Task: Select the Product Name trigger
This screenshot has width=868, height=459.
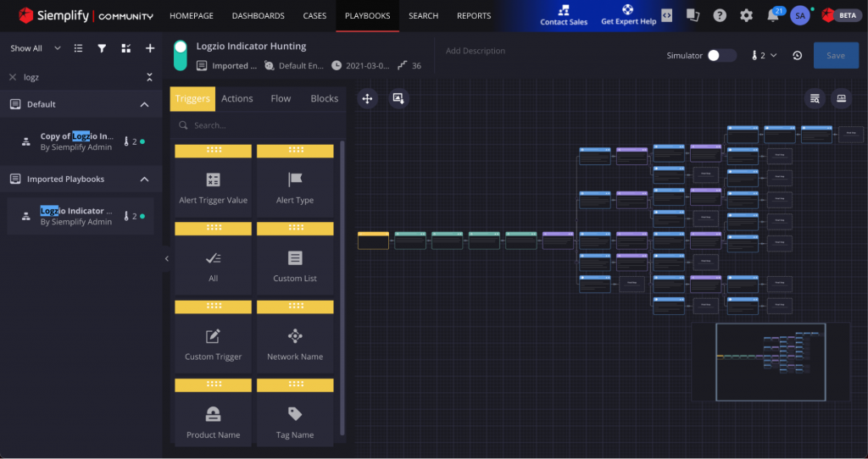Action: click(213, 412)
